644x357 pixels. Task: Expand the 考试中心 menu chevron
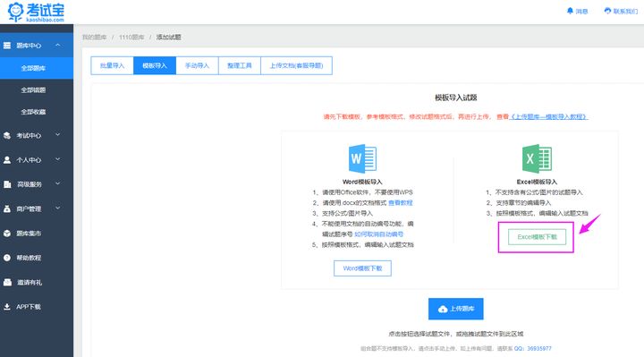(x=58, y=134)
